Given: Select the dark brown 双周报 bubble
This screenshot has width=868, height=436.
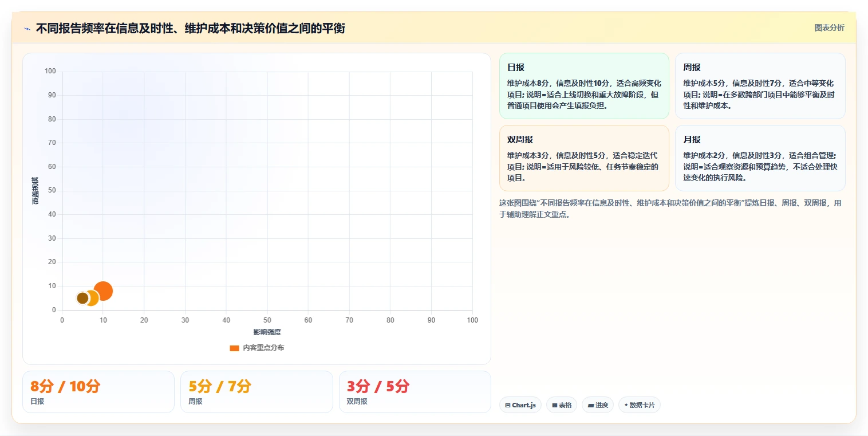Looking at the screenshot, I should [x=82, y=298].
